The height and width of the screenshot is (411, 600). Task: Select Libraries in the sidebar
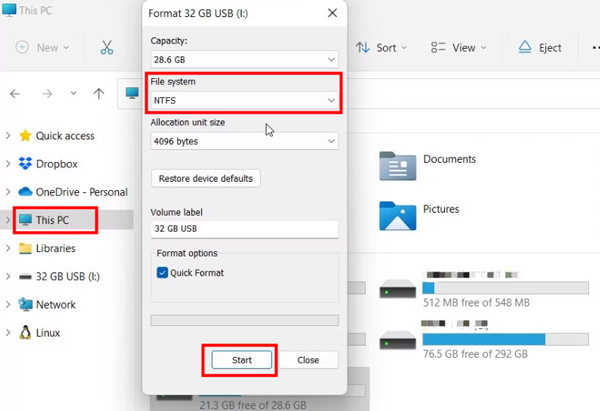55,248
